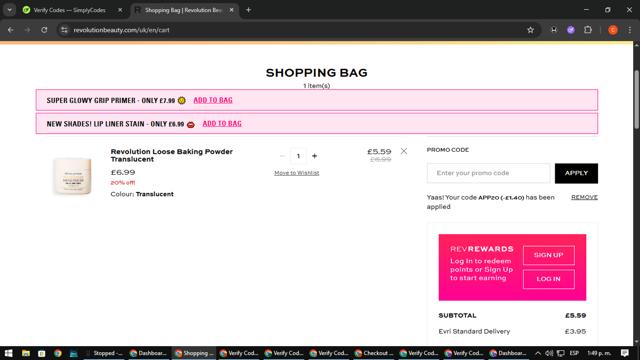This screenshot has height=360, width=640.
Task: Increase quantity with the plus button
Action: (x=314, y=156)
